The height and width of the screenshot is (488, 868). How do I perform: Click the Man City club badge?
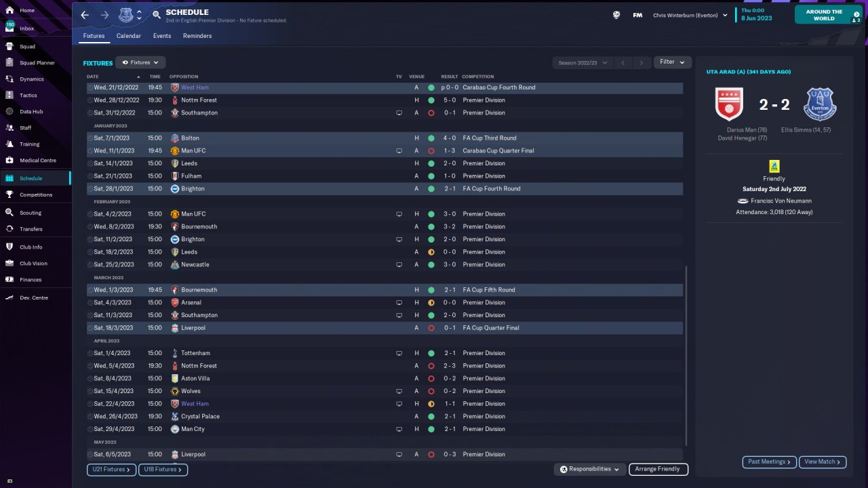click(x=175, y=429)
